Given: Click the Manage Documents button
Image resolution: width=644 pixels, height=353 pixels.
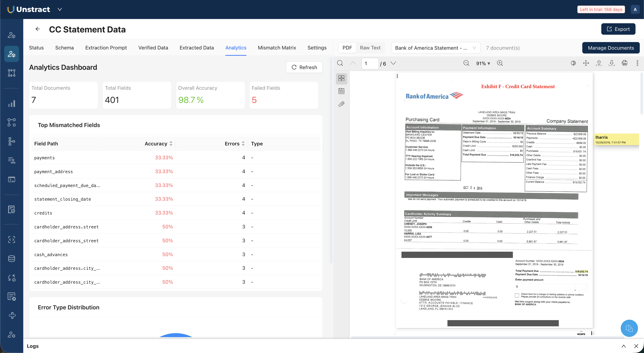Looking at the screenshot, I should click(x=610, y=48).
